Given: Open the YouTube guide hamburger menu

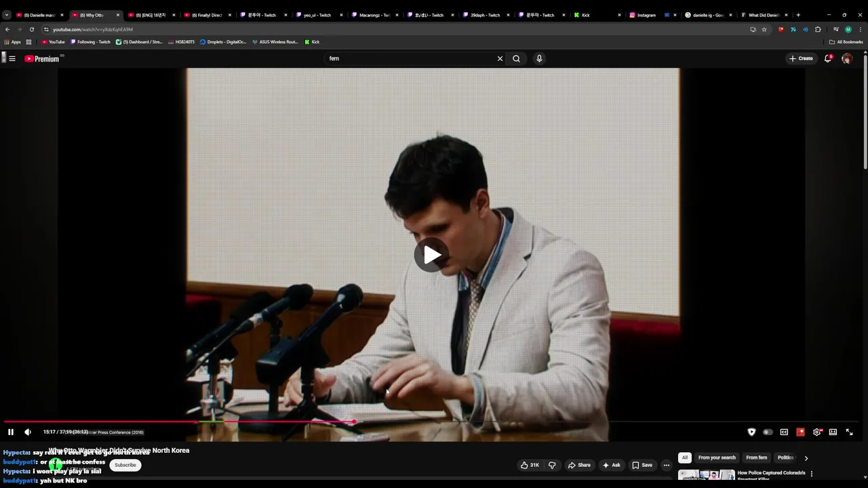Looking at the screenshot, I should (x=12, y=58).
